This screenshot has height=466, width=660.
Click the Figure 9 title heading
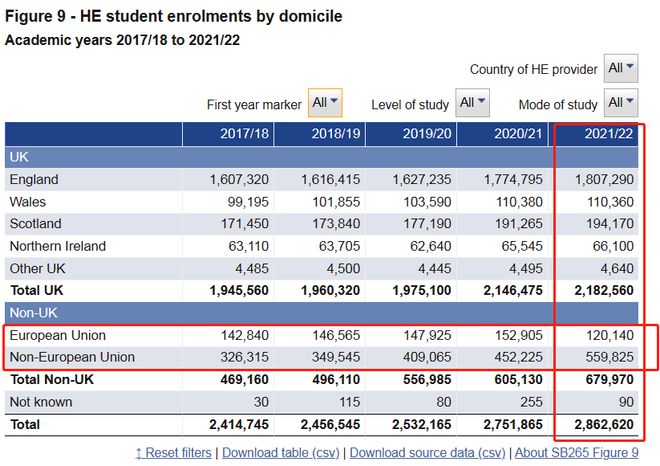pos(173,16)
